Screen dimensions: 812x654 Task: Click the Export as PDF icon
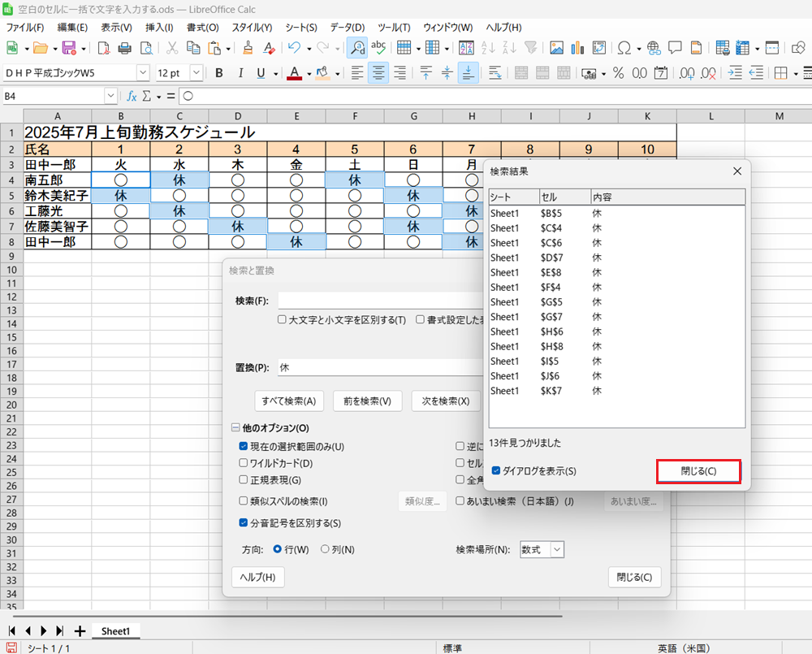click(x=103, y=48)
